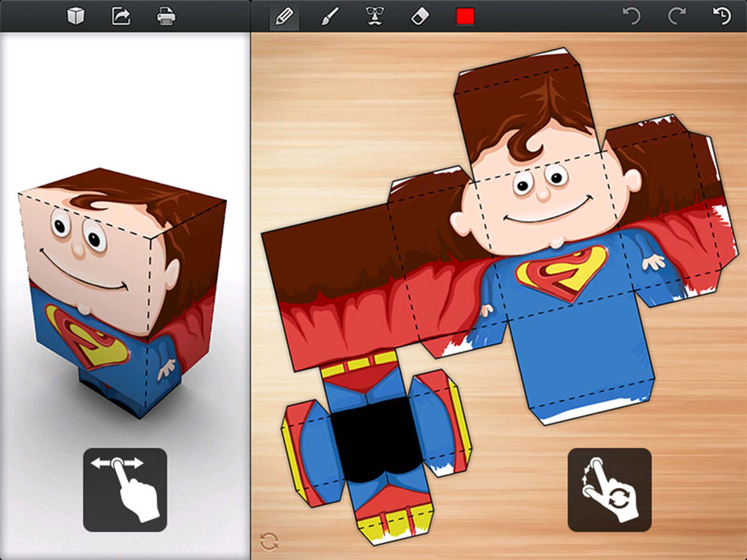
Task: Select the Paintbrush tool
Action: [329, 17]
